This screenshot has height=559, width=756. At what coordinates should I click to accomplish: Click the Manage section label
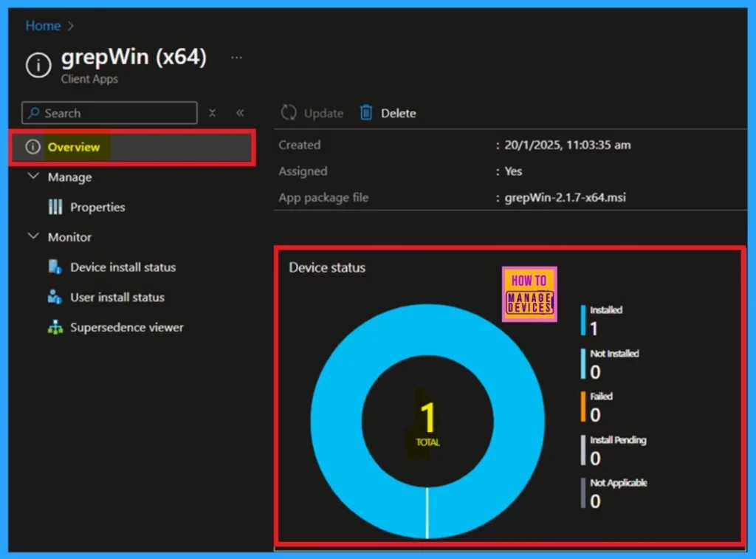click(70, 177)
